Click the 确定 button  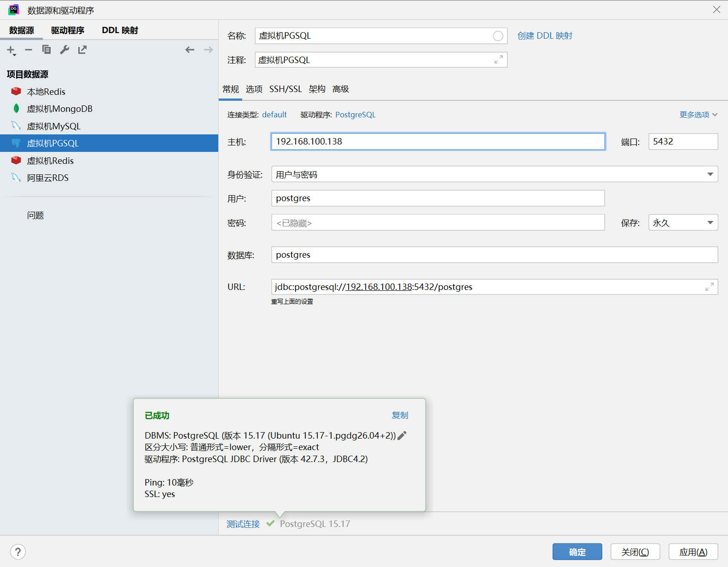tap(577, 552)
